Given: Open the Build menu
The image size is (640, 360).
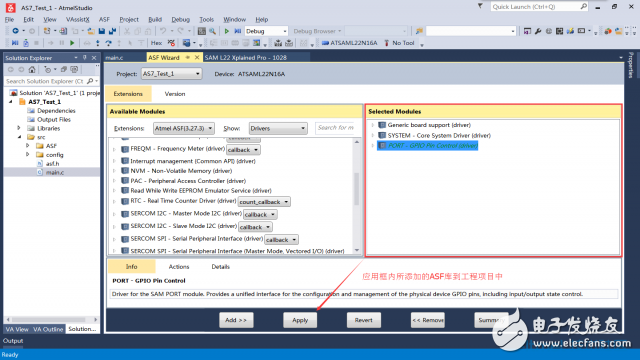Looking at the screenshot, I should [155, 19].
